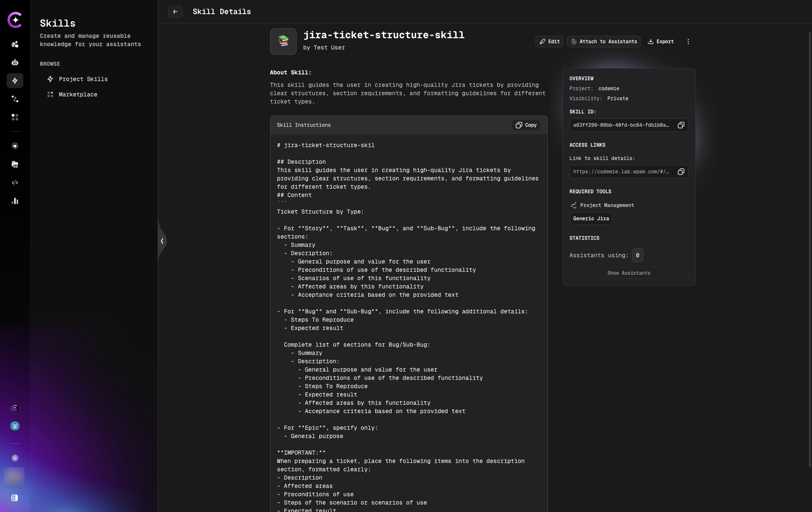Screen dimensions: 812x512
Task: Select Project Skills in the Browse section
Action: pos(83,79)
